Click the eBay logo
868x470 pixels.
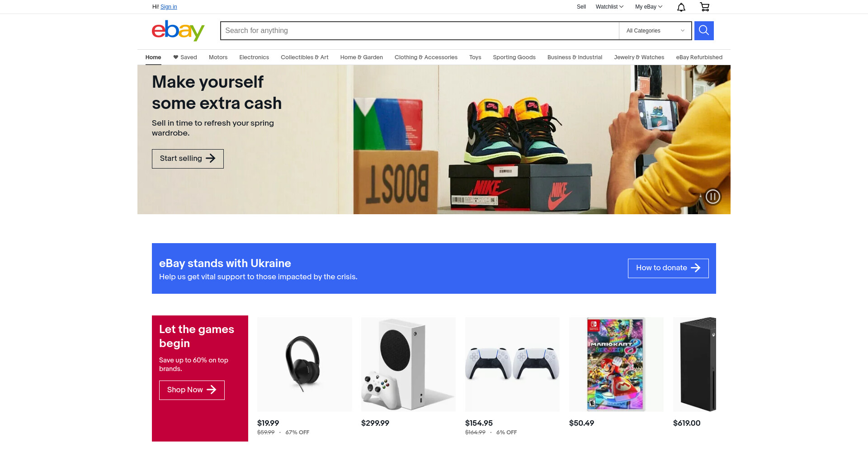(178, 31)
